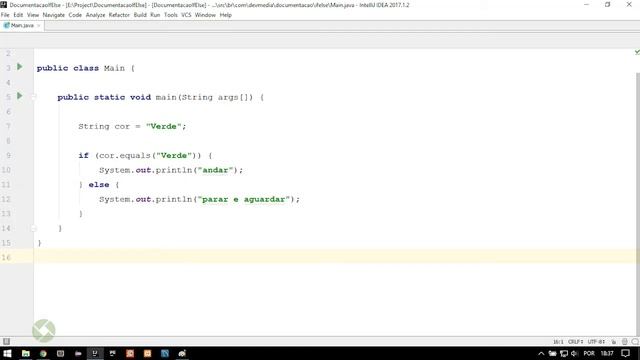Select the Main.java editor tab
Image resolution: width=640 pixels, height=360 pixels.
coord(22,25)
